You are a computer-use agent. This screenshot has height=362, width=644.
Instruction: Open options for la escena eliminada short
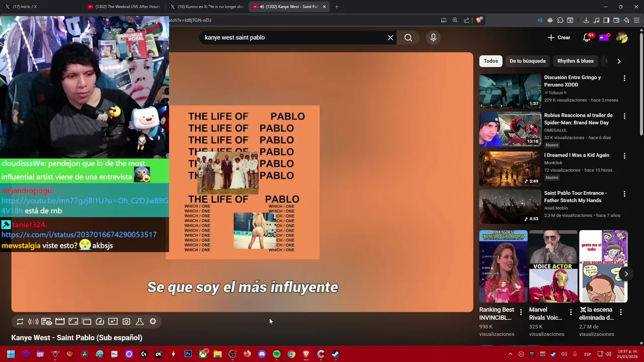[x=620, y=312]
